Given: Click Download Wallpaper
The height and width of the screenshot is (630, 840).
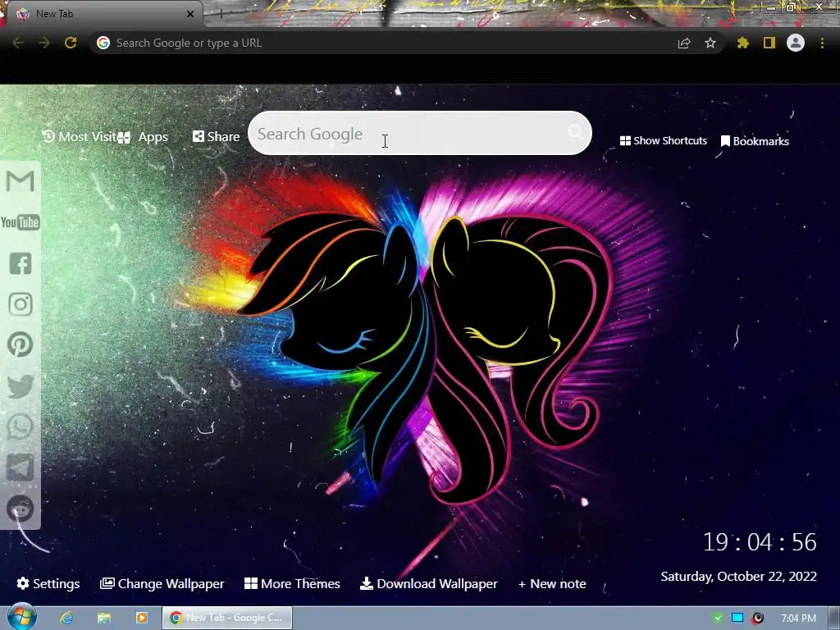Looking at the screenshot, I should tap(428, 583).
